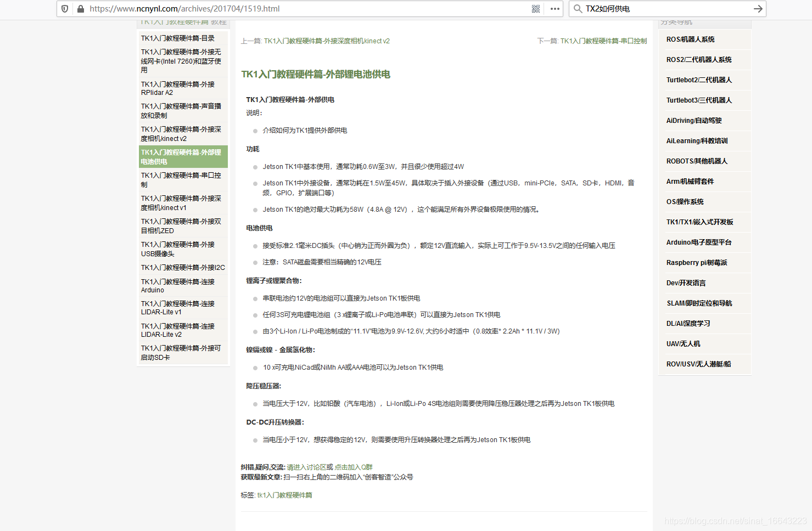Click the heading DC-DC升压转换器
The width and height of the screenshot is (812, 531).
point(275,422)
